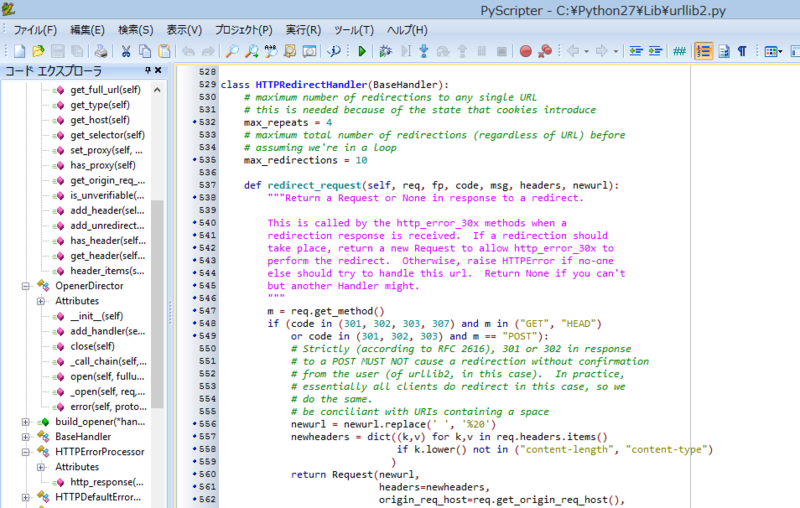The height and width of the screenshot is (508, 800).
Task: Open the ツール(T) menu
Action: [x=354, y=30]
